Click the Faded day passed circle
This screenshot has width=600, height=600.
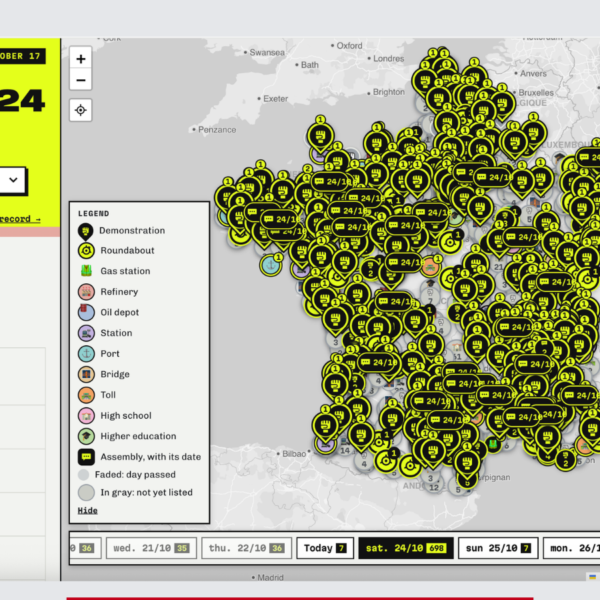(x=83, y=475)
